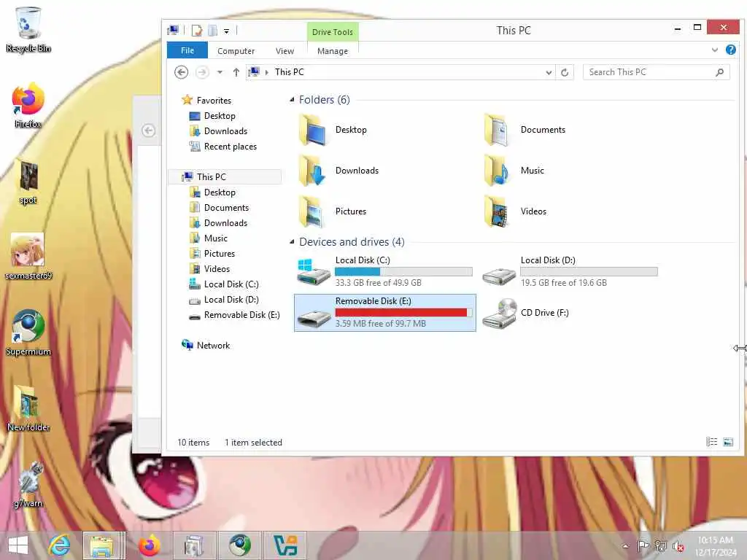Select Local Disk (D:) drive icon
747x560 pixels.
pyautogui.click(x=499, y=275)
